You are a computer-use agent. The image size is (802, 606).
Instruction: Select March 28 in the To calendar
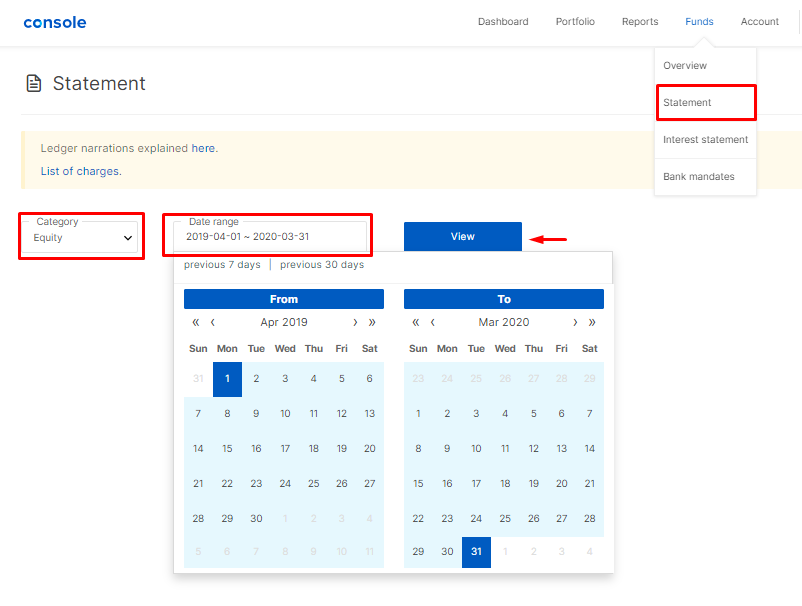tap(589, 519)
